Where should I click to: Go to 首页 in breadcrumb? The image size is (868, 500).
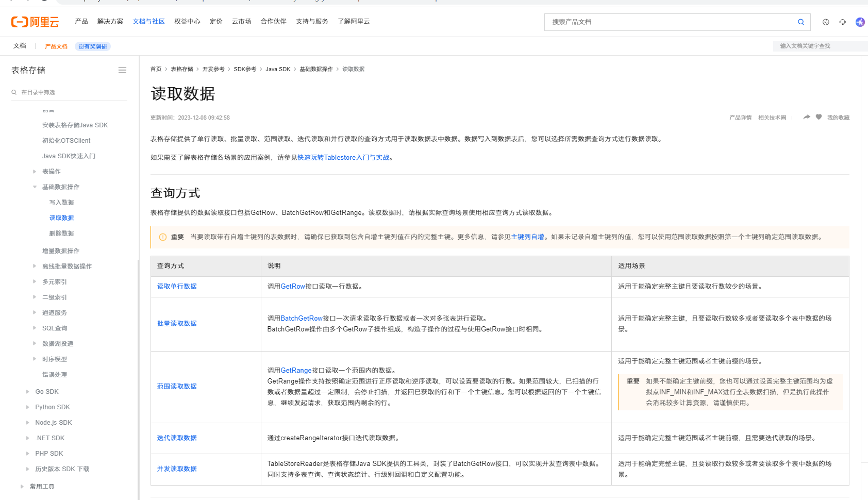156,69
